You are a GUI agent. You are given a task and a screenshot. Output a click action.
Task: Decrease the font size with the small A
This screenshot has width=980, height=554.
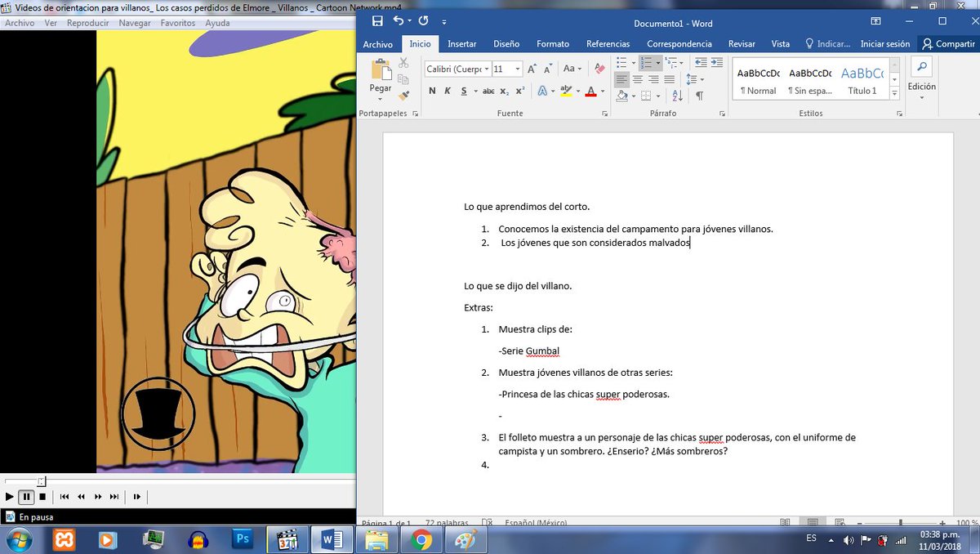(x=550, y=69)
